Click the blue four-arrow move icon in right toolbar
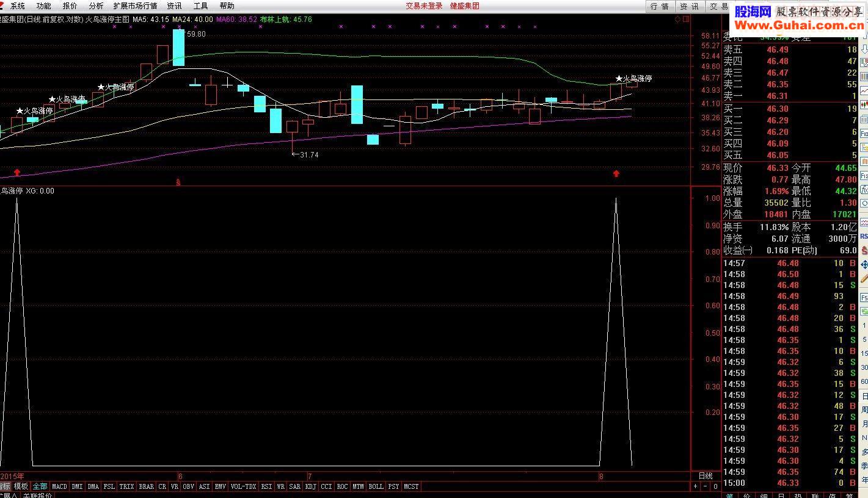Image resolution: width=868 pixels, height=498 pixels. [x=864, y=265]
